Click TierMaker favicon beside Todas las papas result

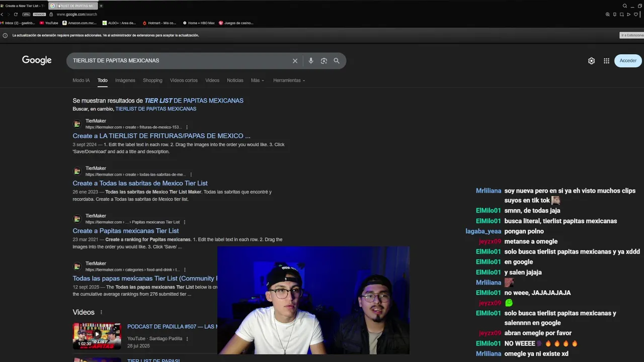77,266
